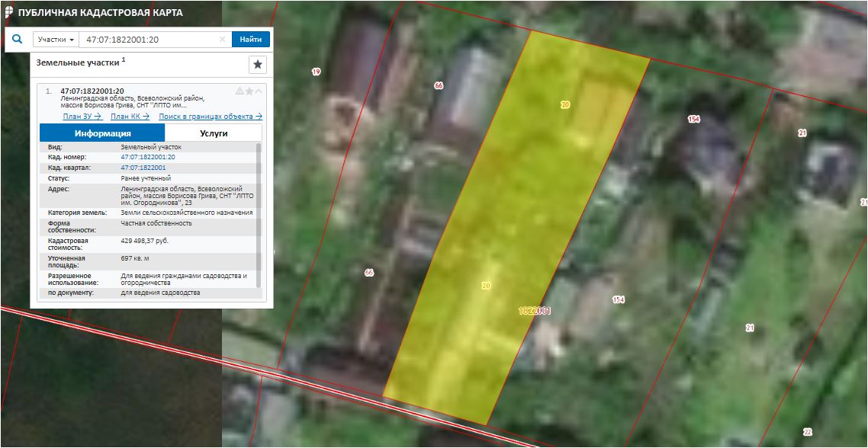Screen dimensions: 868x448
Task: Mark result 47:07:1822001:20 with small star
Action: pyautogui.click(x=249, y=91)
